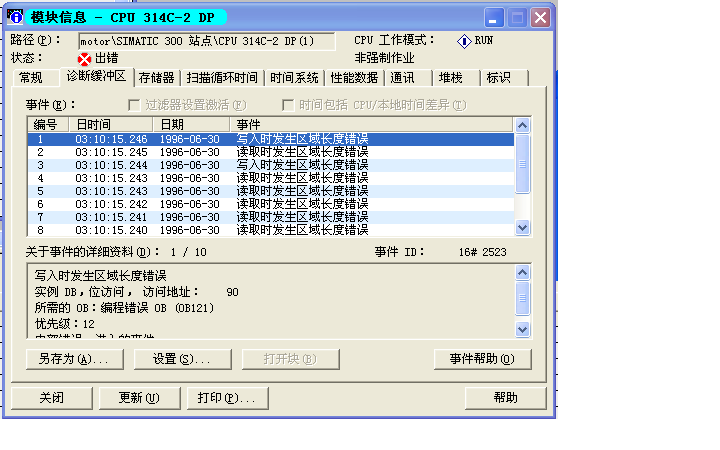Open the 性能数据 tab
This screenshot has width=720, height=450.
tap(354, 78)
